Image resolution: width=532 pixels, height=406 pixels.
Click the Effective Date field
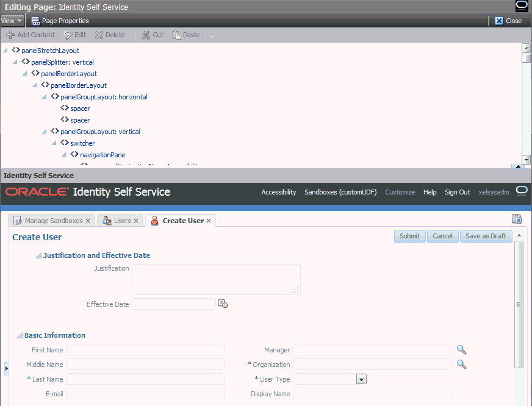pyautogui.click(x=174, y=304)
